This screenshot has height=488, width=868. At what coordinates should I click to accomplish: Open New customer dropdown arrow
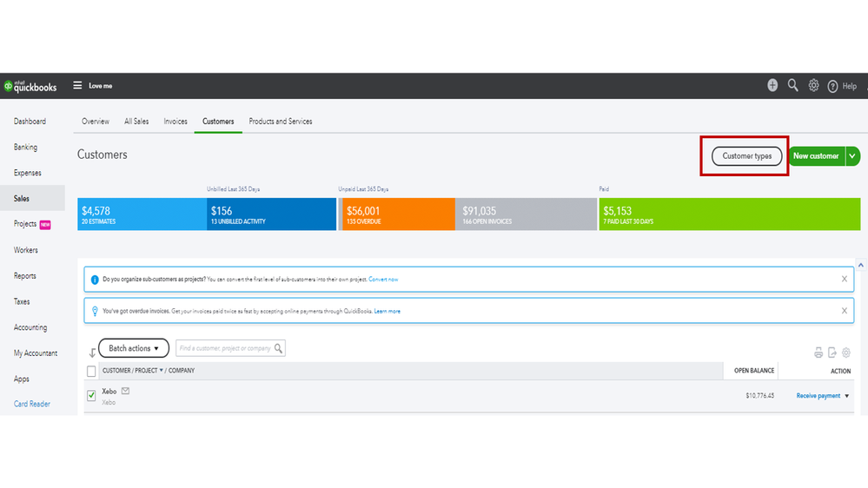click(x=852, y=156)
